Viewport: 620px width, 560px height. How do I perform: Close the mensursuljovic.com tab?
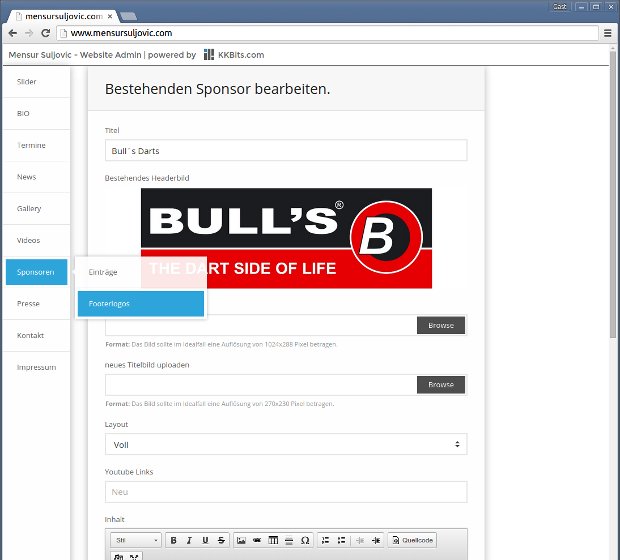click(110, 16)
